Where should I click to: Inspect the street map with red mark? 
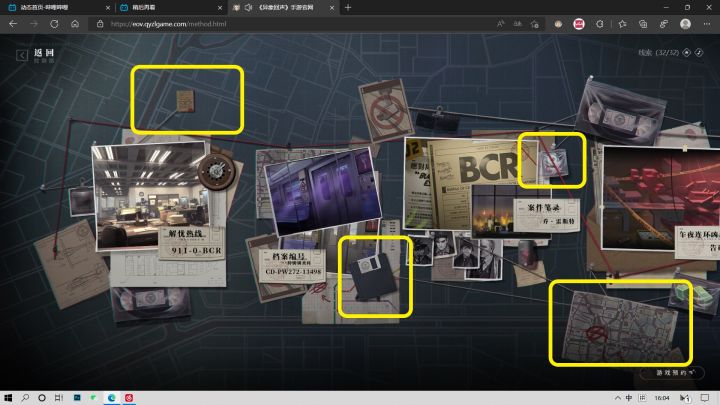click(x=620, y=328)
